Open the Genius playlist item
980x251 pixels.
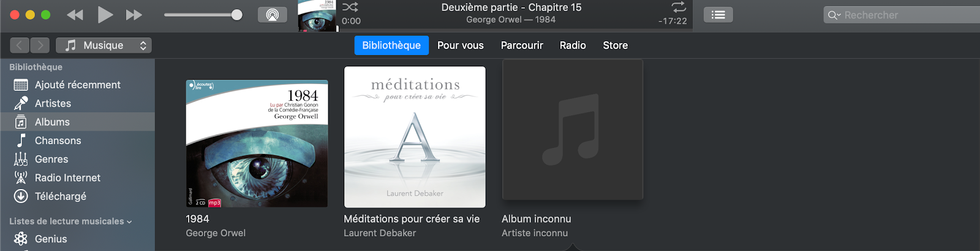click(51, 239)
